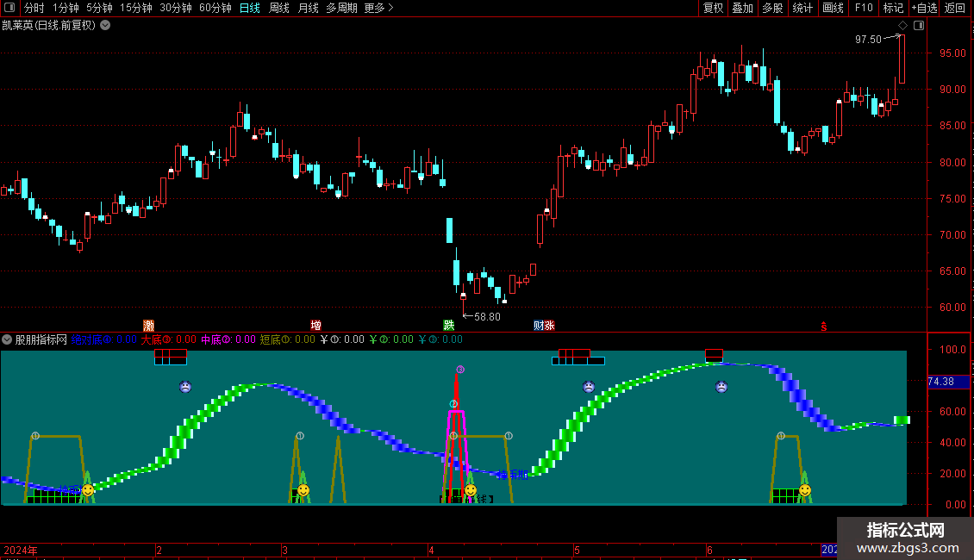Select the 日线 daily chart tab
This screenshot has width=974, height=560.
pyautogui.click(x=250, y=8)
